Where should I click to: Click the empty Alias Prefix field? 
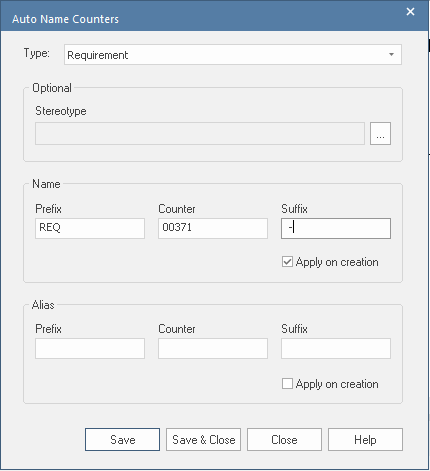[90, 348]
